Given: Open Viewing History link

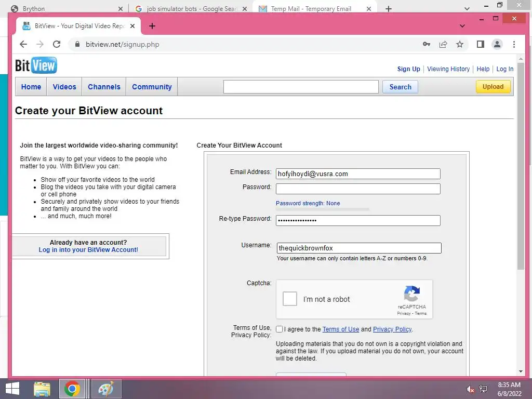Looking at the screenshot, I should tap(448, 69).
